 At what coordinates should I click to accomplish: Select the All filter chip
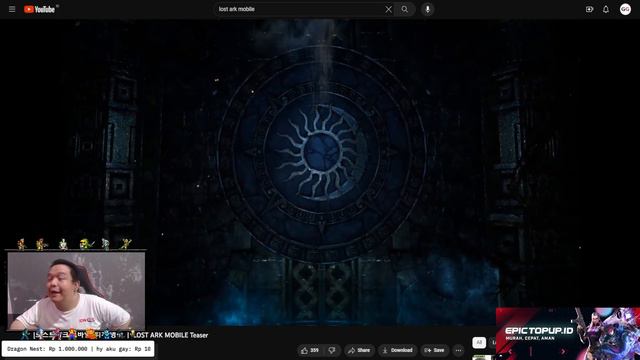(479, 342)
